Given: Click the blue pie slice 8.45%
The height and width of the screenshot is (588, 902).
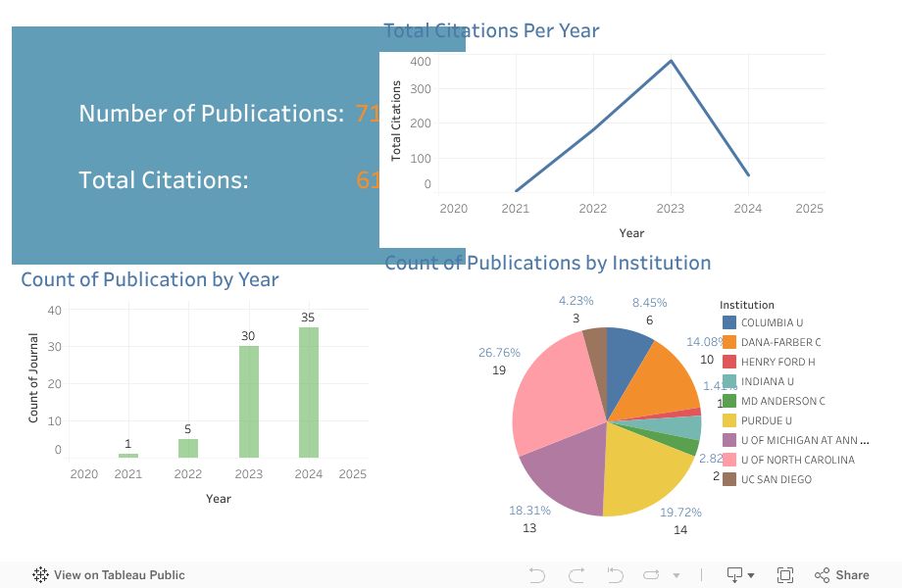Looking at the screenshot, I should point(625,360).
